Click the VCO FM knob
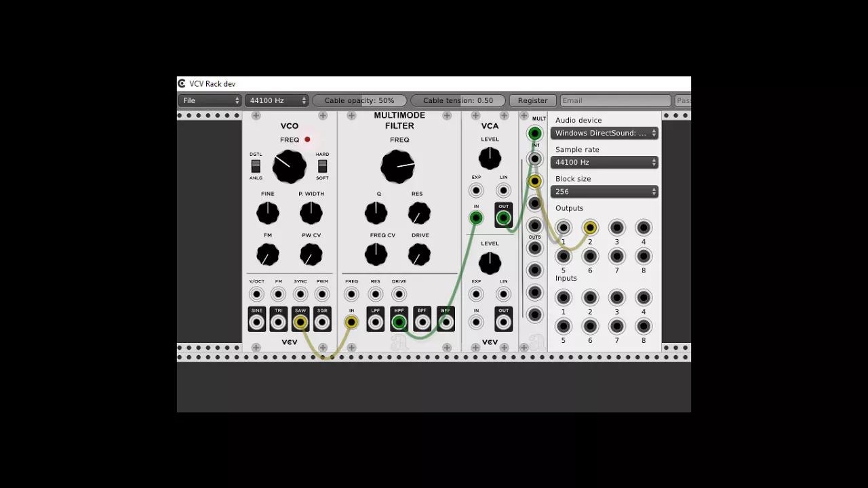This screenshot has height=488, width=868. [268, 254]
